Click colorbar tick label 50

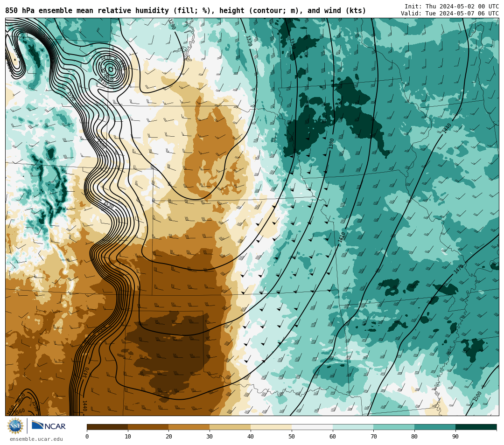[x=292, y=436]
